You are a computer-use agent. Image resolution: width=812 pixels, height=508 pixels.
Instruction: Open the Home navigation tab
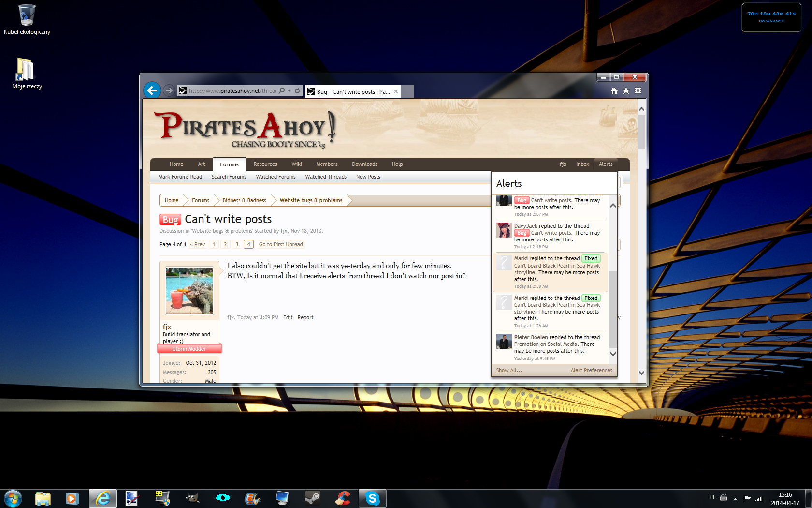tap(176, 164)
